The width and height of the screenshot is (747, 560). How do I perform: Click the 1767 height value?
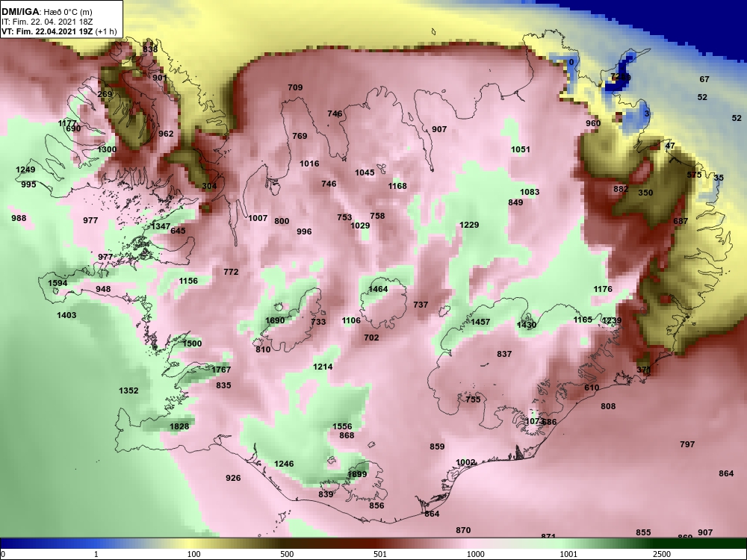(x=221, y=370)
